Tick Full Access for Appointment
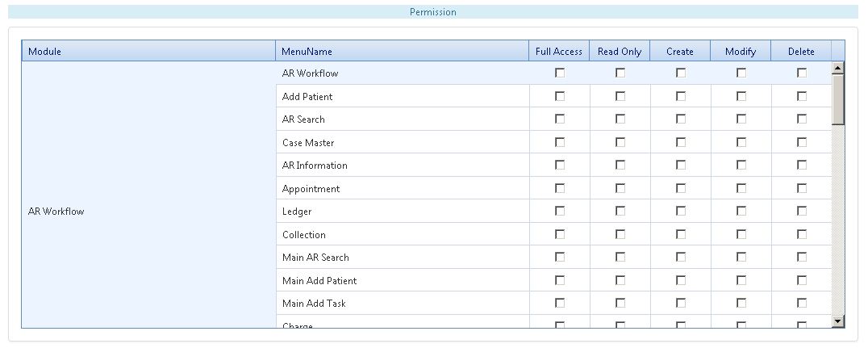Screen dimensions: 868x348 click(x=560, y=188)
